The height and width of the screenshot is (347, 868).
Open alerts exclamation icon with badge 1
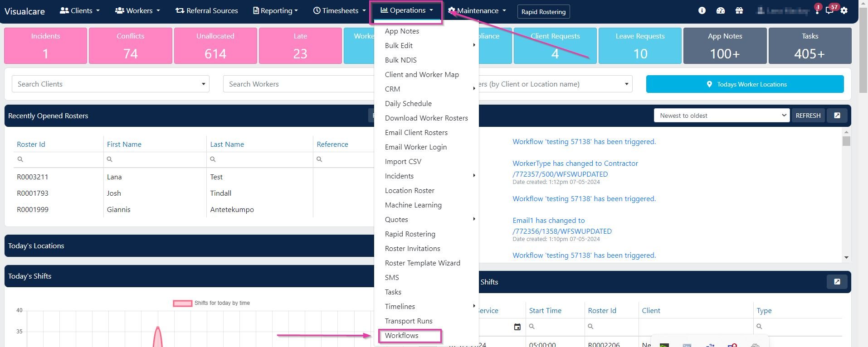pyautogui.click(x=817, y=10)
